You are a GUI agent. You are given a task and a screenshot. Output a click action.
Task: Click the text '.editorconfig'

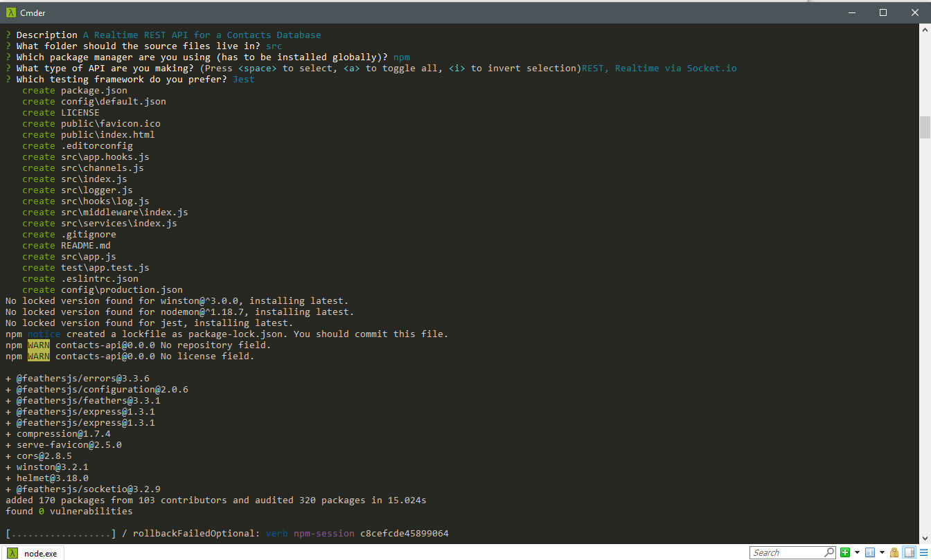(97, 146)
